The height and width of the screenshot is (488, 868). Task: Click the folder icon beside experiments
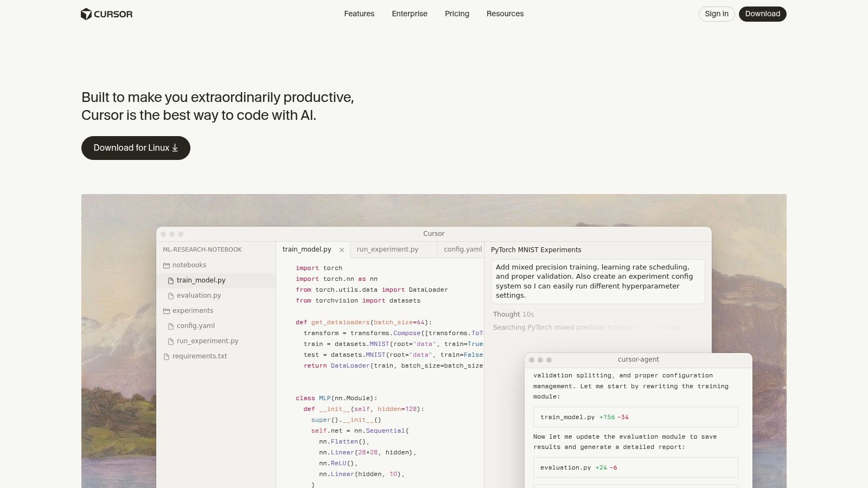pos(166,311)
